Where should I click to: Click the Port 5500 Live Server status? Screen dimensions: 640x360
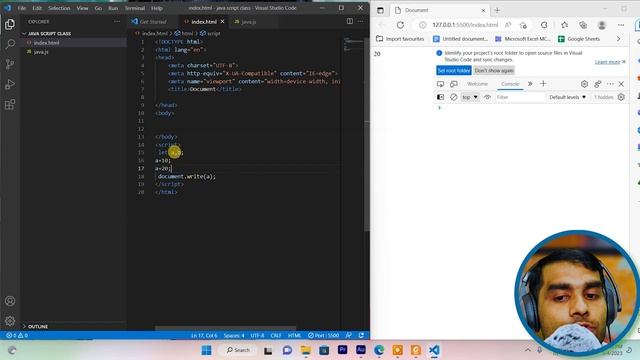pyautogui.click(x=324, y=335)
